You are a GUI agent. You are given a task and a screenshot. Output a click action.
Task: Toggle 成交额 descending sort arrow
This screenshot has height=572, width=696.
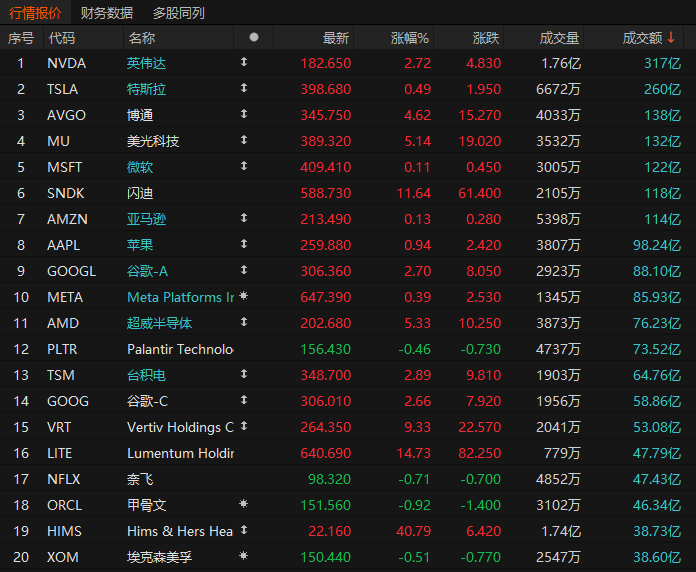coord(671,37)
